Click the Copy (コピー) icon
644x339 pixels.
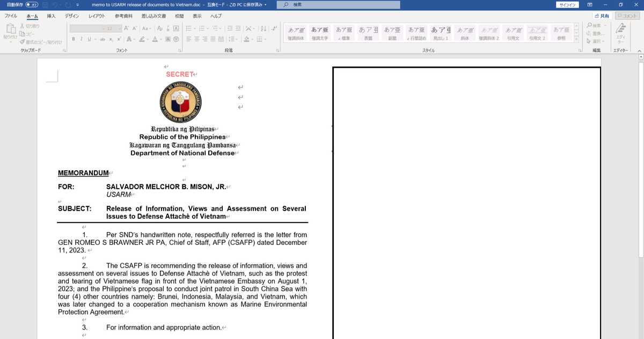22,34
